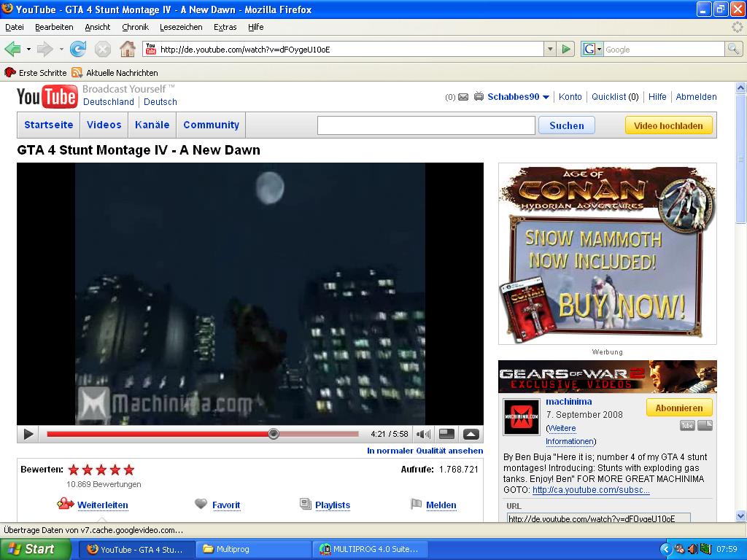Click the Suchen button
The image size is (747, 560).
(566, 125)
